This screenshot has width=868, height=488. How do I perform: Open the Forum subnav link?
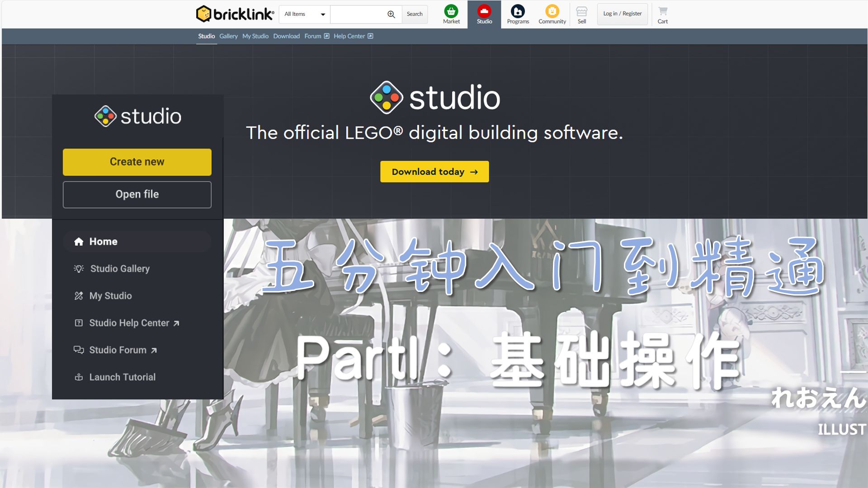tap(313, 36)
